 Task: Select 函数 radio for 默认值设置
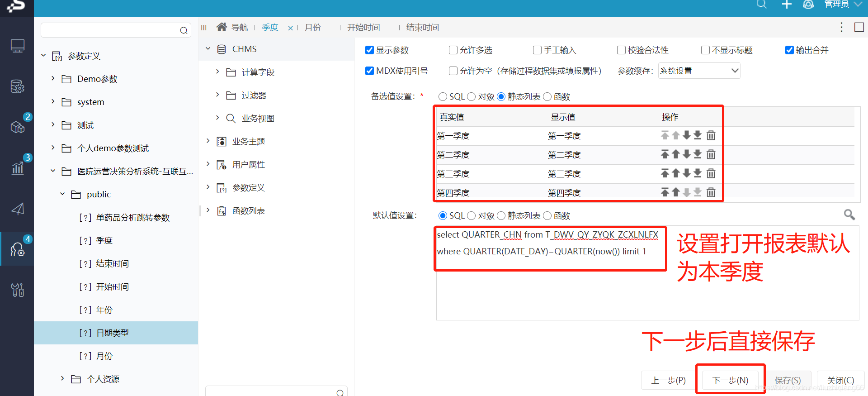(547, 215)
